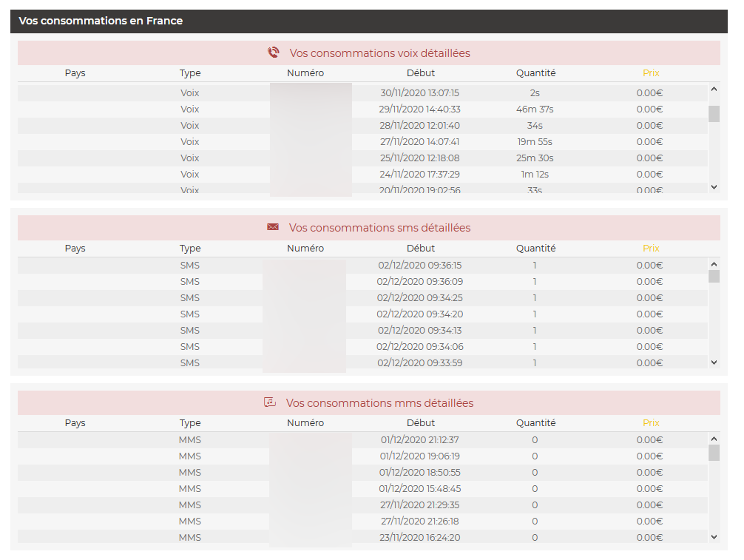744x560 pixels.
Task: Click the Début header in MMS table
Action: [x=421, y=423]
